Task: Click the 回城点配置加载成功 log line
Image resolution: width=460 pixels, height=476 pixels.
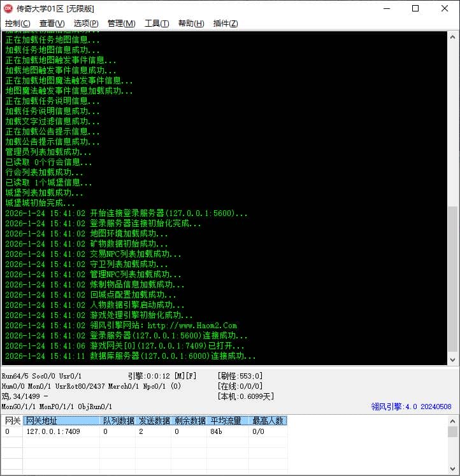Action: [90, 295]
